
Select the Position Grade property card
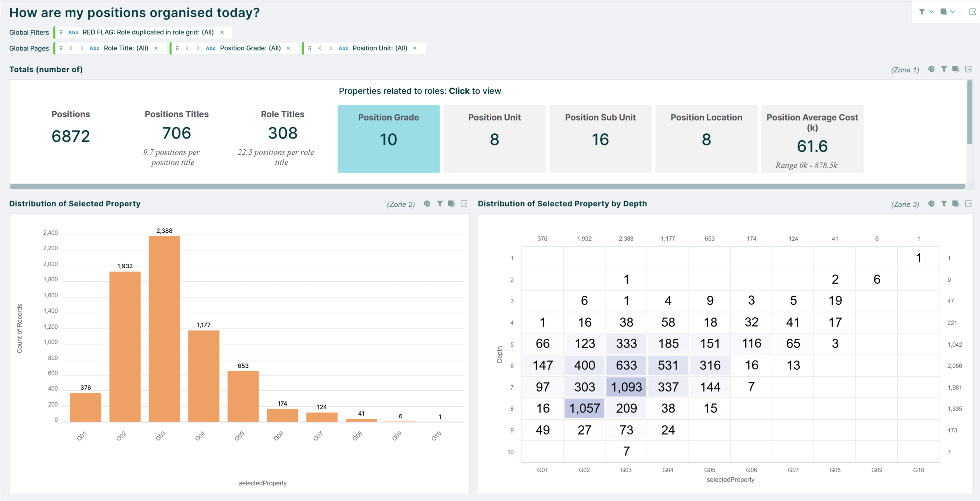click(x=388, y=139)
